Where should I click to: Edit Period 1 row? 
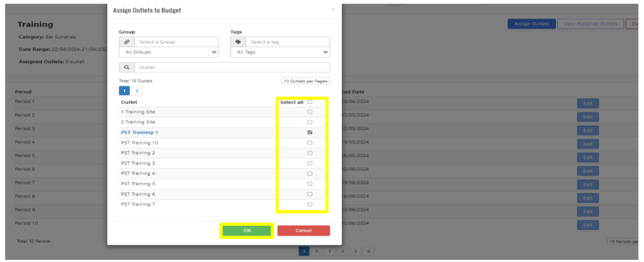pyautogui.click(x=588, y=103)
